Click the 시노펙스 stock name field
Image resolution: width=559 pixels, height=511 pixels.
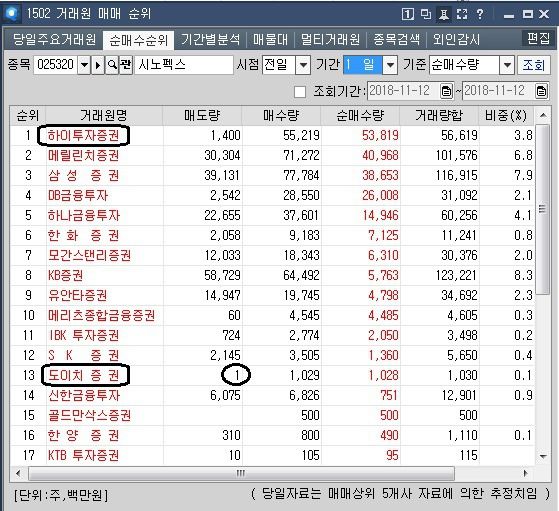pos(184,65)
